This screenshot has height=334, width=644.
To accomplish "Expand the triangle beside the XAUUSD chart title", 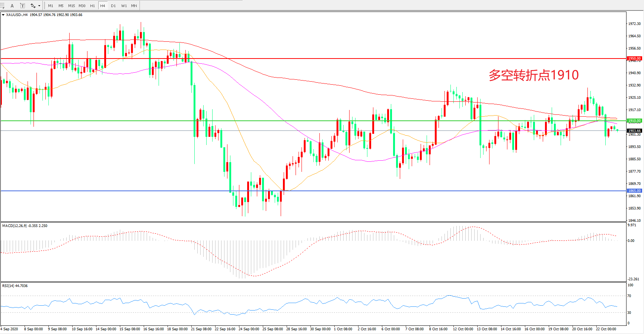I will (3, 15).
